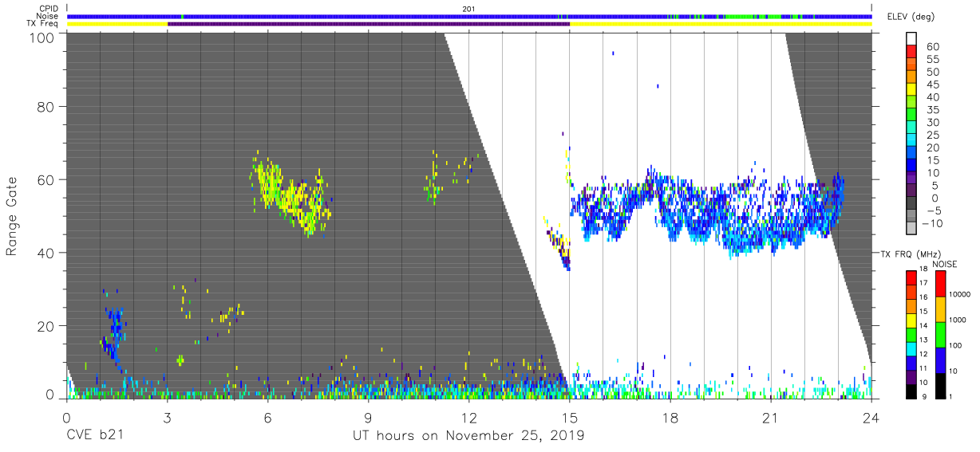
Task: Select the cyan 12–13 MHz TX FRQ swatch
Action: [911, 348]
